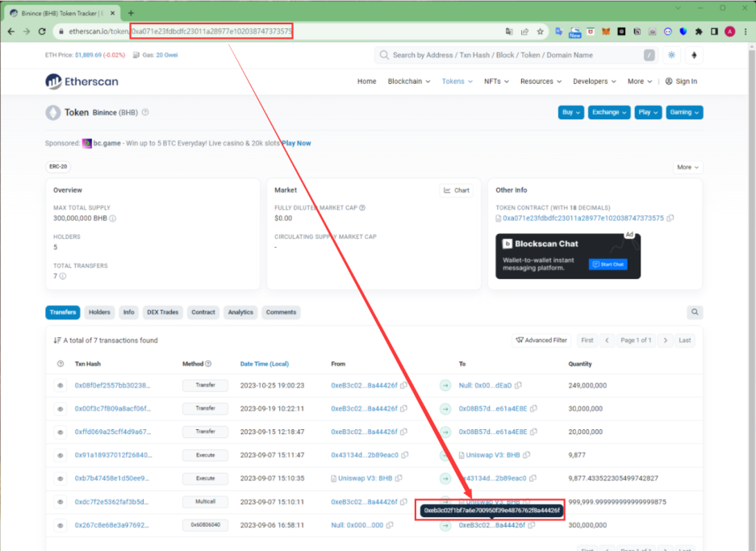
Task: Preview transaction 0x91a18937012f26840 with eye icon
Action: coord(61,455)
